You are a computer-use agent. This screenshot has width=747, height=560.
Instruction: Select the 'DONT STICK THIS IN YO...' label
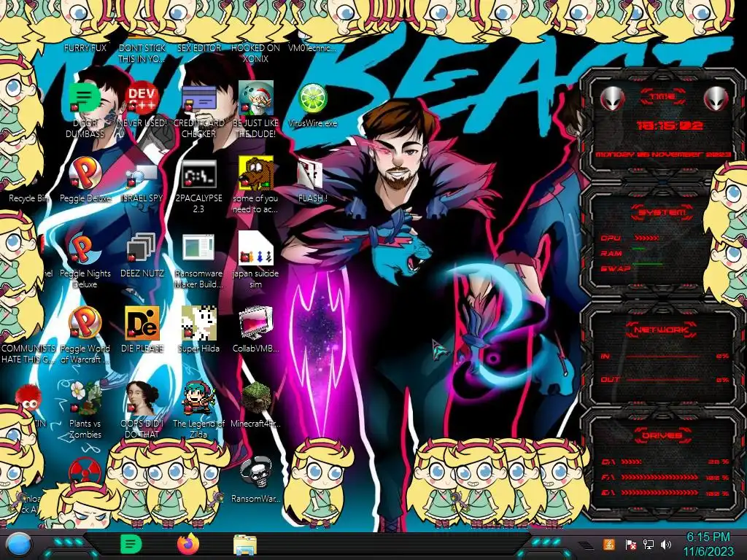142,53
